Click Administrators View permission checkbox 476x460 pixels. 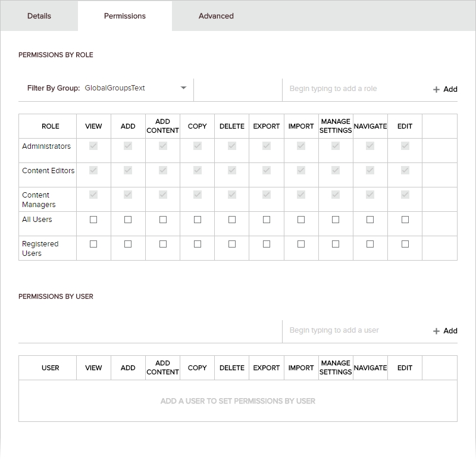click(93, 146)
